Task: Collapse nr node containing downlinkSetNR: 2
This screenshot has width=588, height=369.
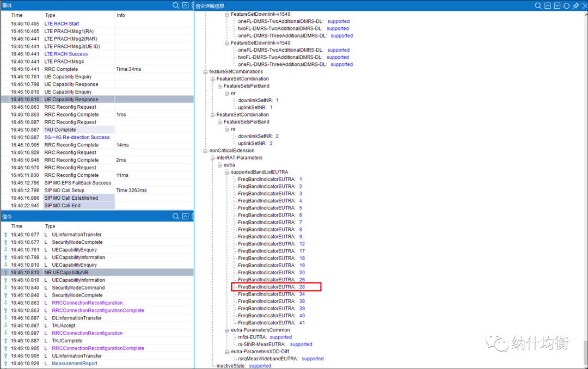Action: pyautogui.click(x=227, y=130)
